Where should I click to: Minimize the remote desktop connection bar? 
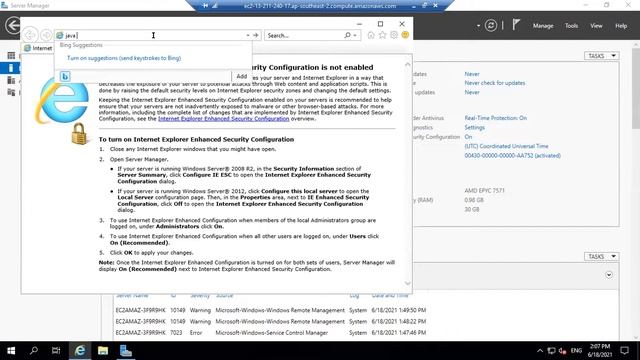(413, 6)
